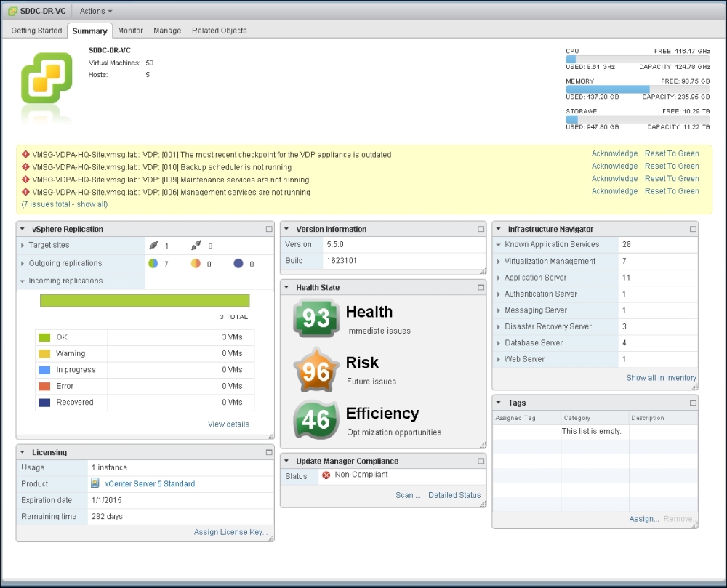Screen dimensions: 727x588
Task: Click disconnected target sites plug icon
Action: 196,245
